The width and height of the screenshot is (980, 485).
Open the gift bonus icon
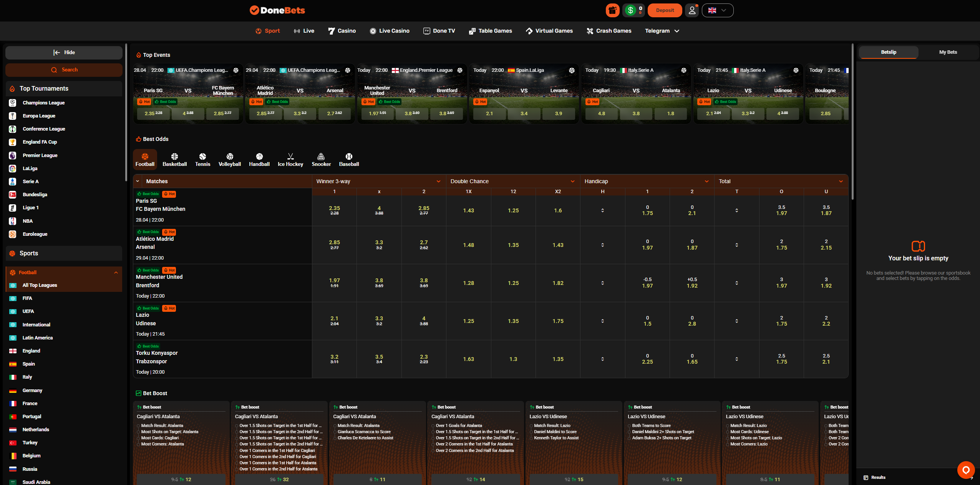pos(613,10)
